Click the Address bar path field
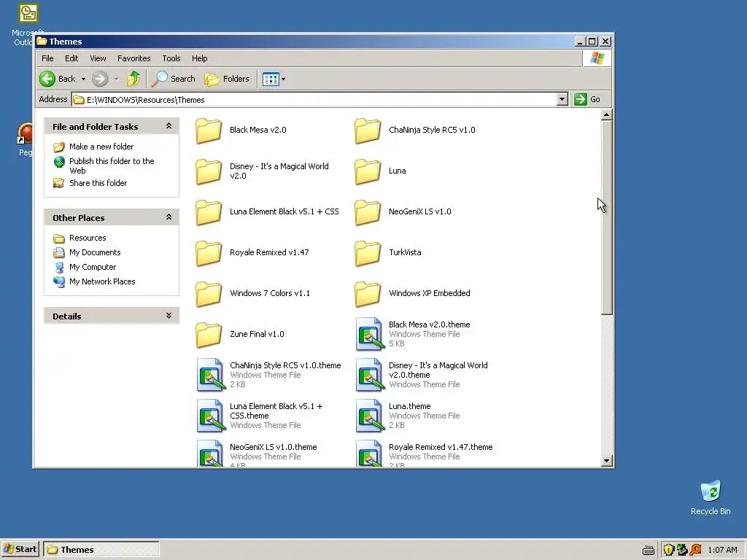 click(x=314, y=99)
